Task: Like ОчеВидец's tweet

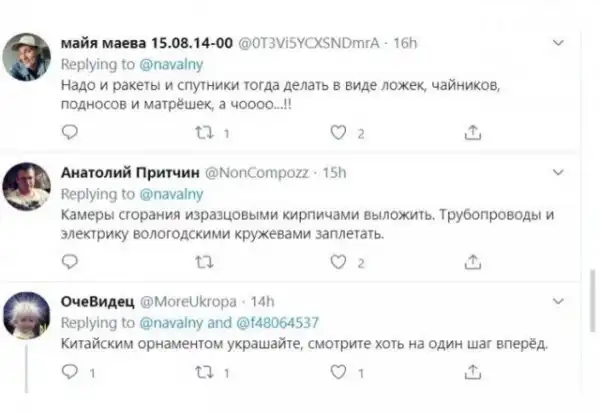Action: tap(339, 373)
